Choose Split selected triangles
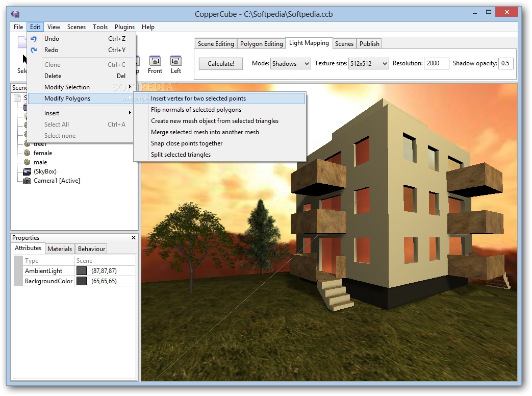The height and width of the screenshot is (396, 532). pyautogui.click(x=220, y=155)
